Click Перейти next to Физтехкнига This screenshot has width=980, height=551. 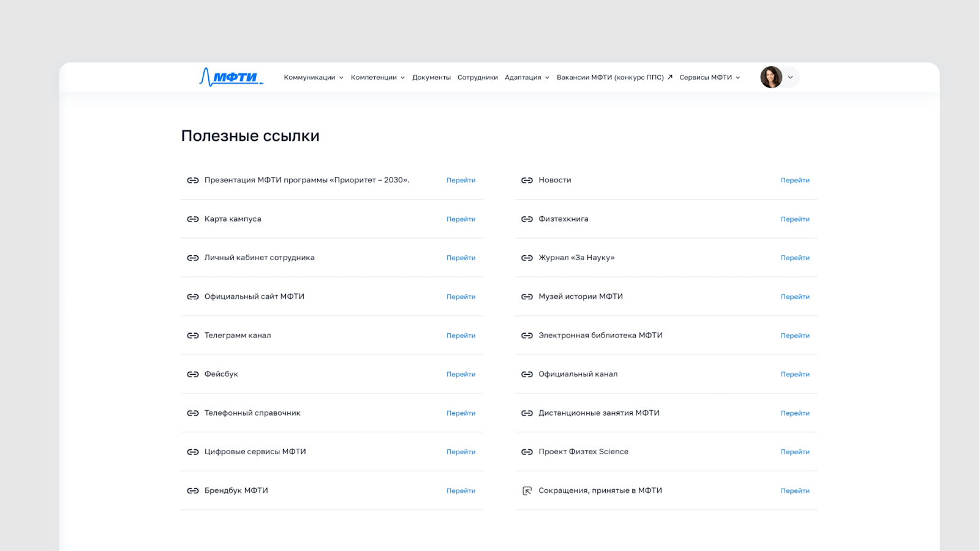795,219
